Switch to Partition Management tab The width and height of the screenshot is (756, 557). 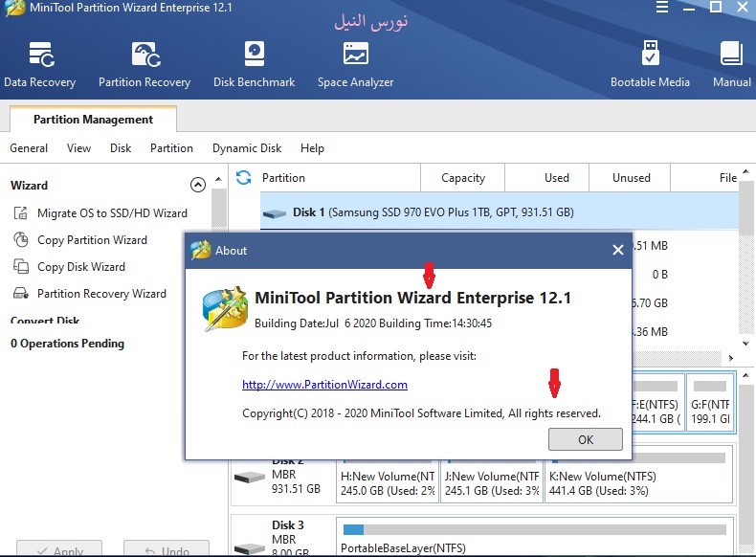pos(93,120)
